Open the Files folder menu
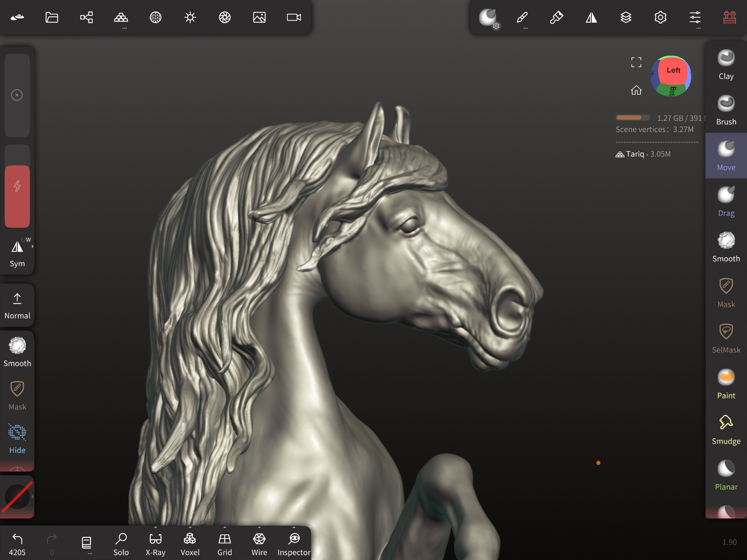This screenshot has width=747, height=560. click(x=52, y=18)
